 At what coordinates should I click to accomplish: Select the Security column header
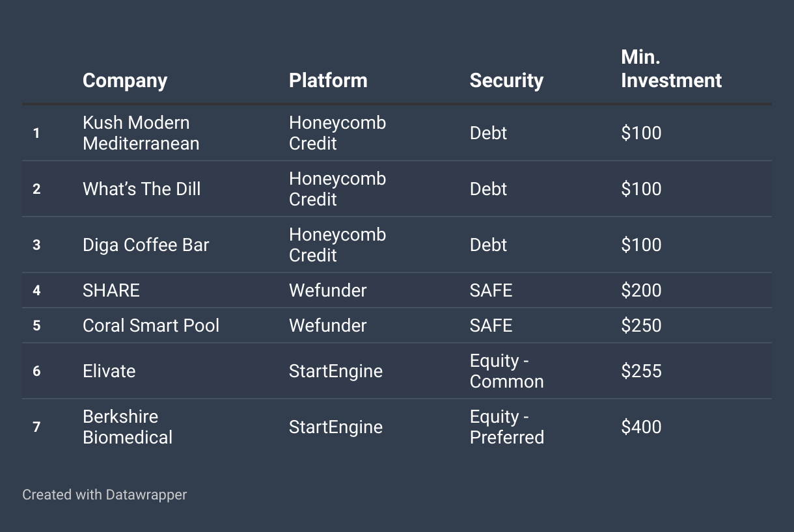506,81
